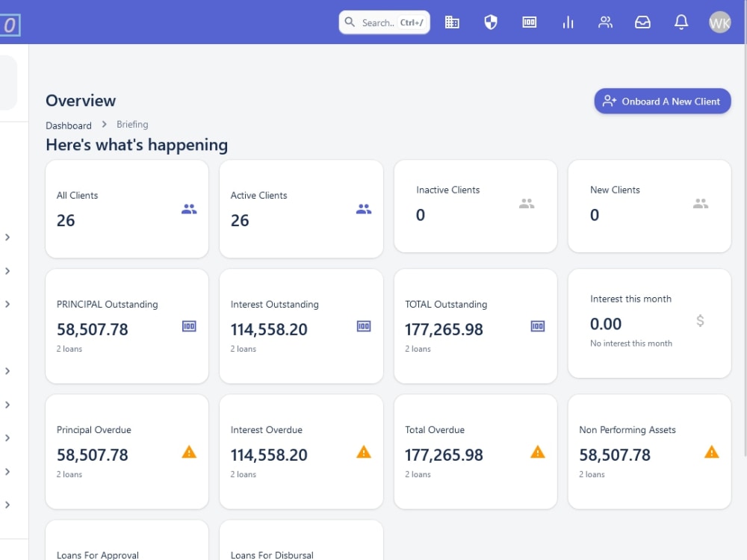Expand the second sidebar menu chevron
The height and width of the screenshot is (560, 747).
[x=9, y=271]
